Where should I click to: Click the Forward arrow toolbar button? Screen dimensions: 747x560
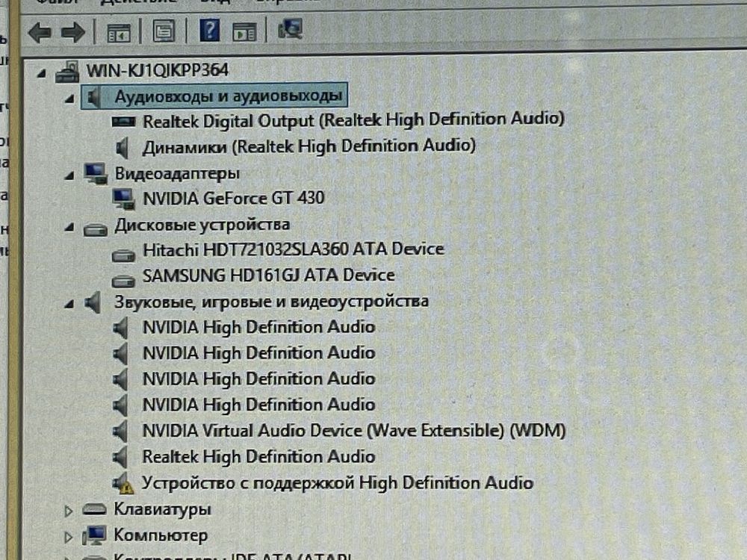click(x=73, y=32)
